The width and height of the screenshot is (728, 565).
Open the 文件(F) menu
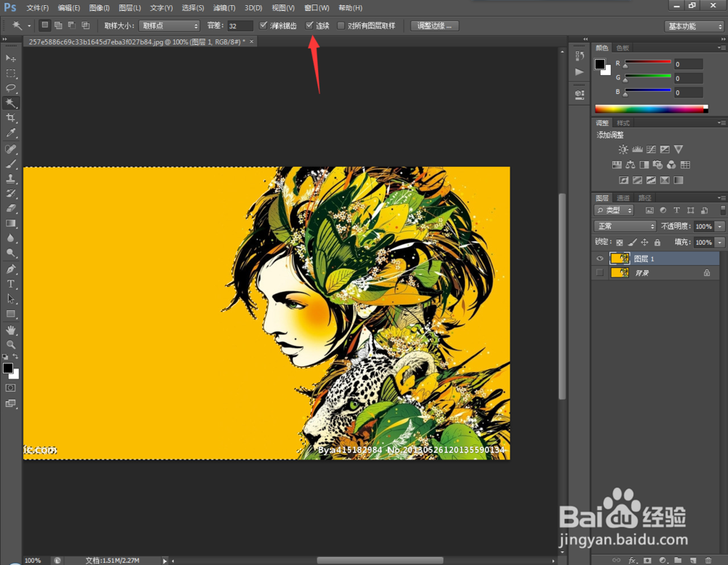tap(38, 8)
